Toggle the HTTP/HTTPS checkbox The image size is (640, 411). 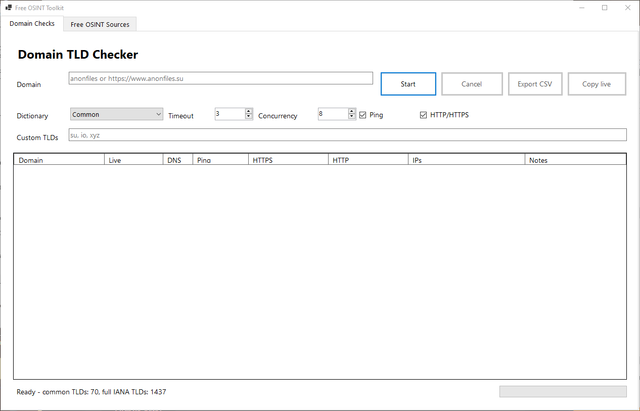pos(423,115)
